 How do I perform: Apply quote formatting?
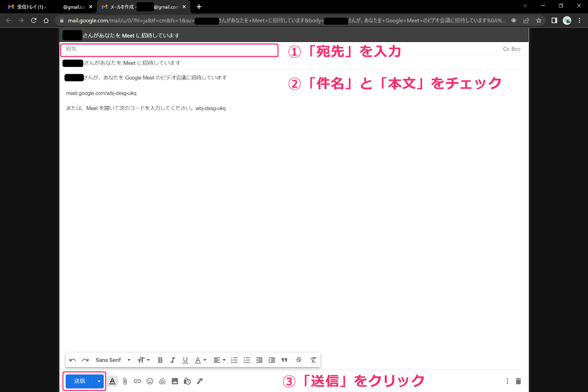(x=284, y=360)
